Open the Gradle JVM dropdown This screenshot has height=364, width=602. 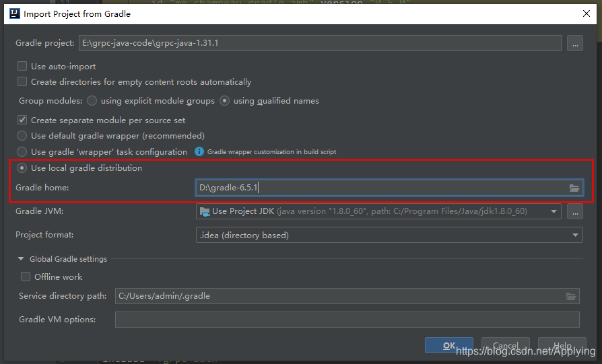tap(378, 211)
